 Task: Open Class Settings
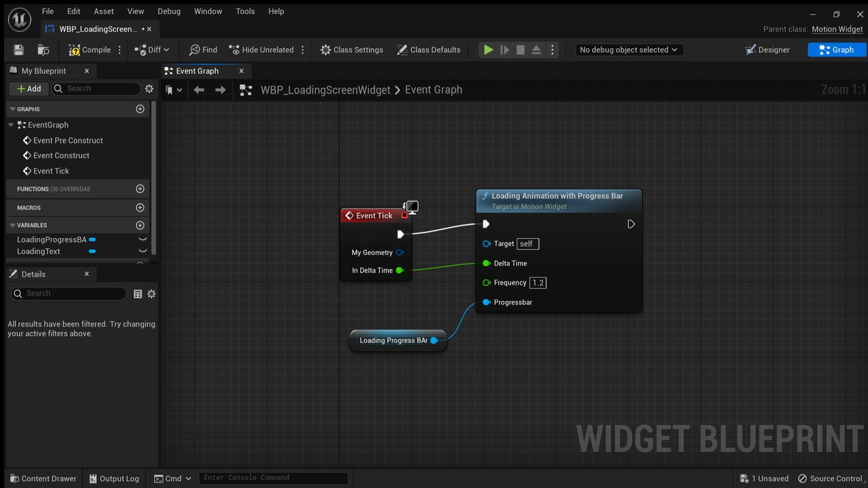click(351, 49)
